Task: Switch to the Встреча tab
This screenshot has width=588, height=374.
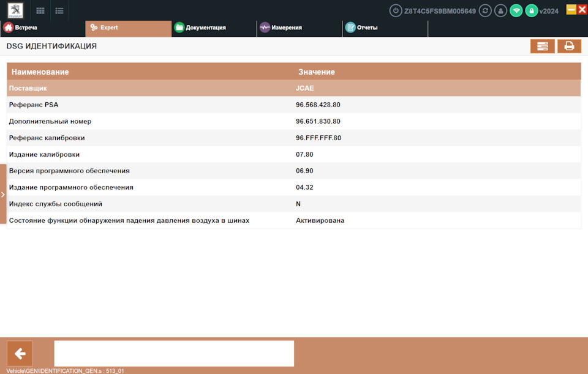Action: 43,28
